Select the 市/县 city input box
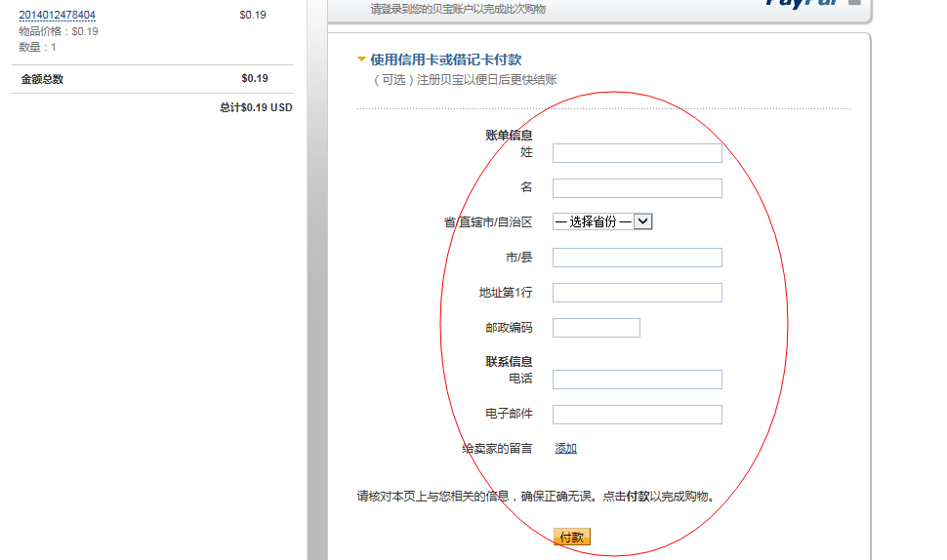947x560 pixels. [x=637, y=258]
